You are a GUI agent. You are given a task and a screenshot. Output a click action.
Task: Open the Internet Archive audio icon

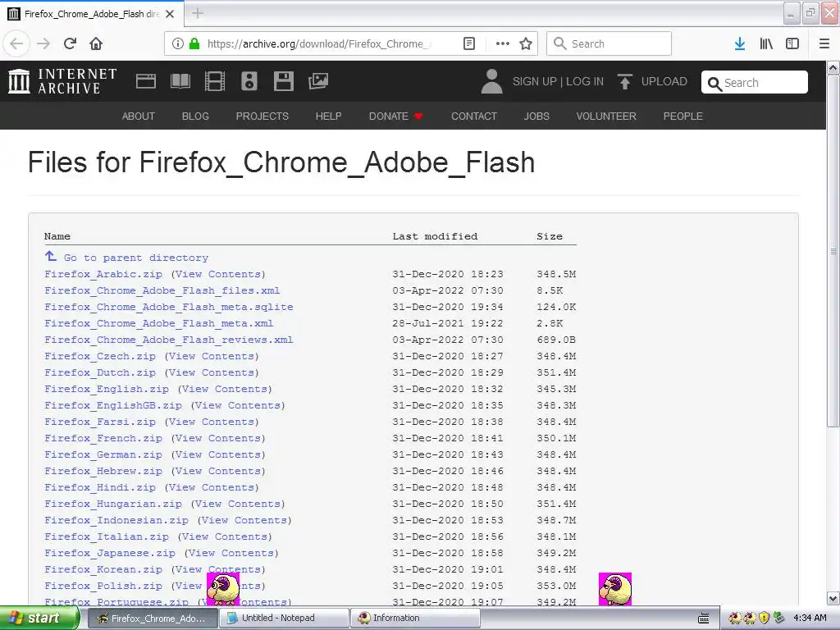tap(249, 81)
